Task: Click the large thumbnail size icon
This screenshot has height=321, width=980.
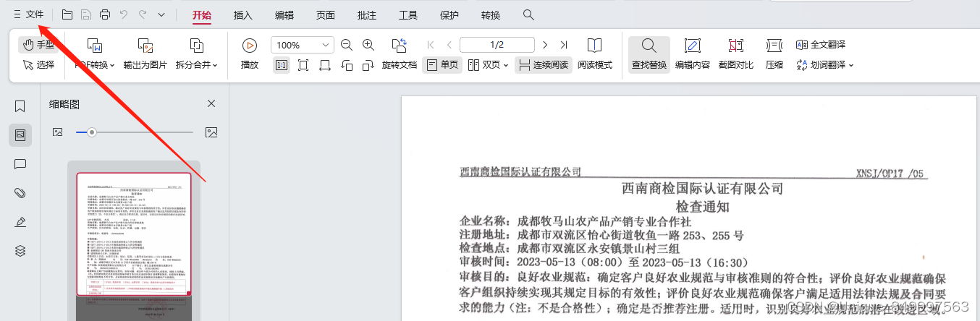Action: (x=211, y=132)
